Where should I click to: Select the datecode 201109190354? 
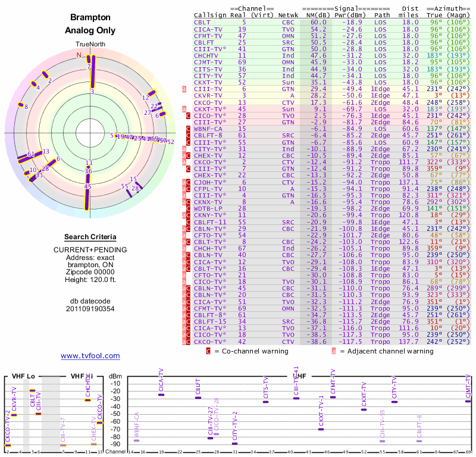click(90, 309)
